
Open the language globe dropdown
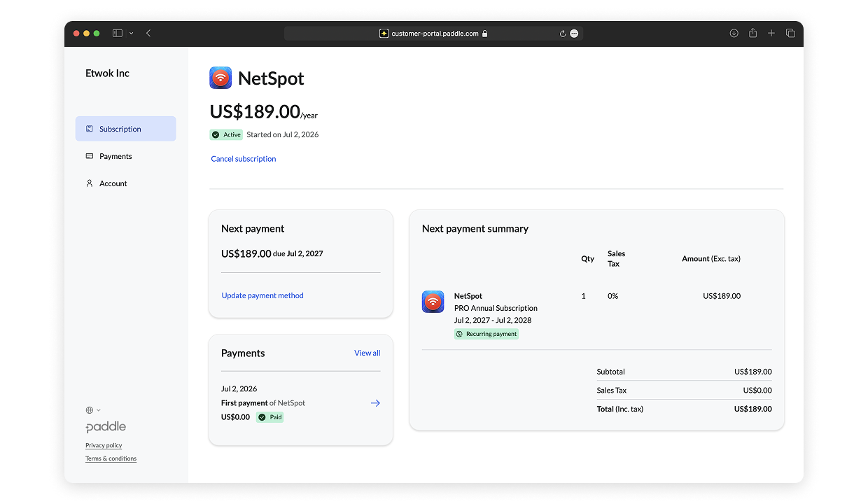(93, 410)
